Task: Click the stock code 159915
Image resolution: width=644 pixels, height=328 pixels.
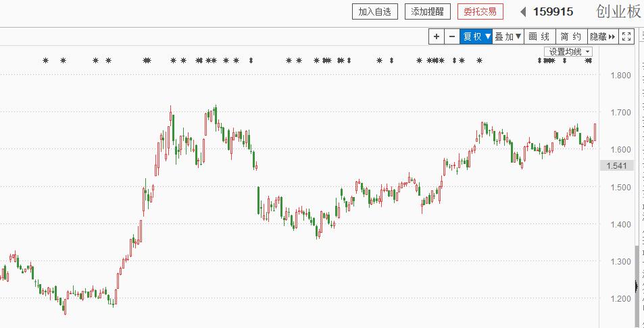Action: point(553,11)
